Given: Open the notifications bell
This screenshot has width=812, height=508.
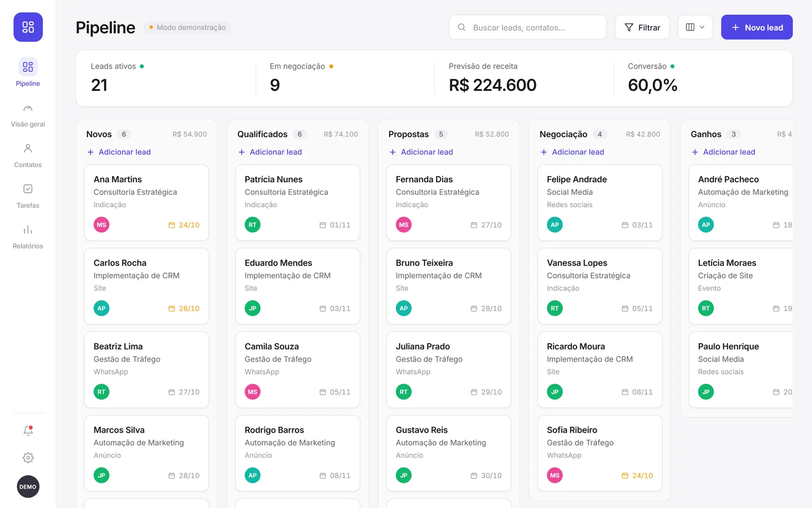Looking at the screenshot, I should pyautogui.click(x=28, y=431).
